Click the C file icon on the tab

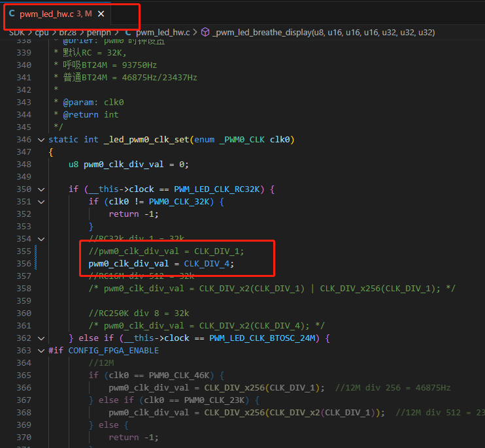point(12,14)
